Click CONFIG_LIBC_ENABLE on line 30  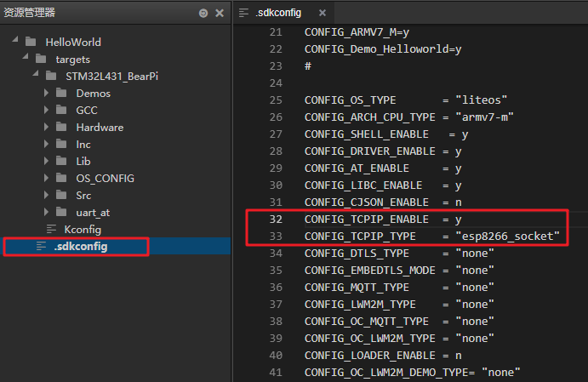(x=363, y=185)
